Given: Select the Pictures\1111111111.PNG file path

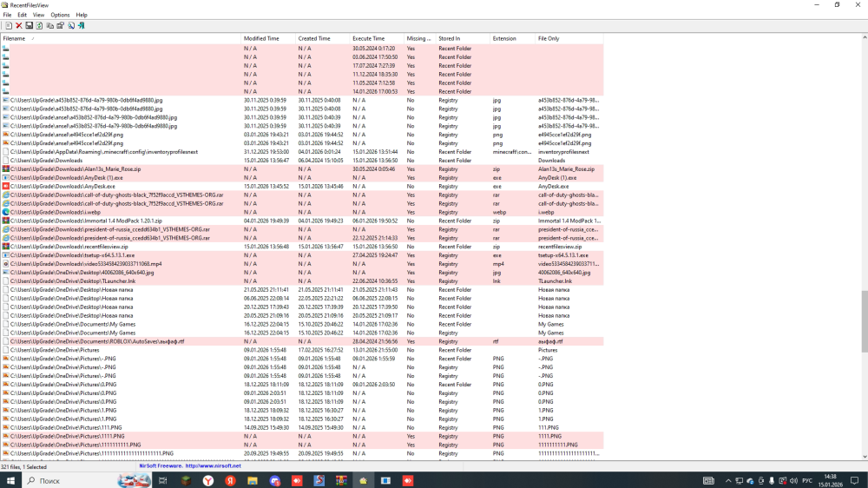Looking at the screenshot, I should pyautogui.click(x=76, y=445).
